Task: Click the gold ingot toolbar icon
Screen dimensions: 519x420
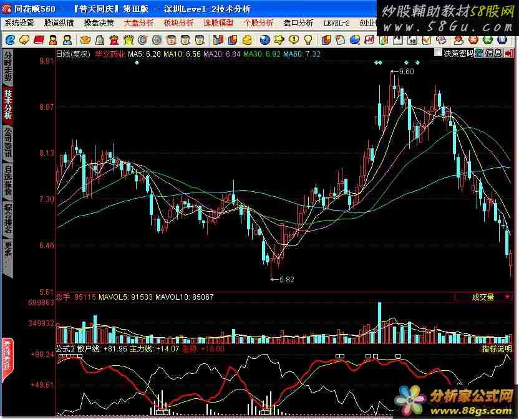Action: click(x=85, y=41)
